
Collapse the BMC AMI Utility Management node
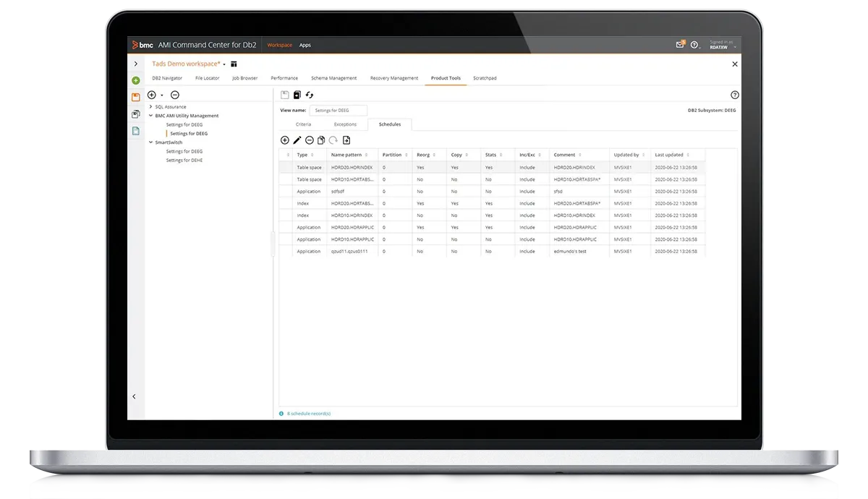click(x=150, y=116)
